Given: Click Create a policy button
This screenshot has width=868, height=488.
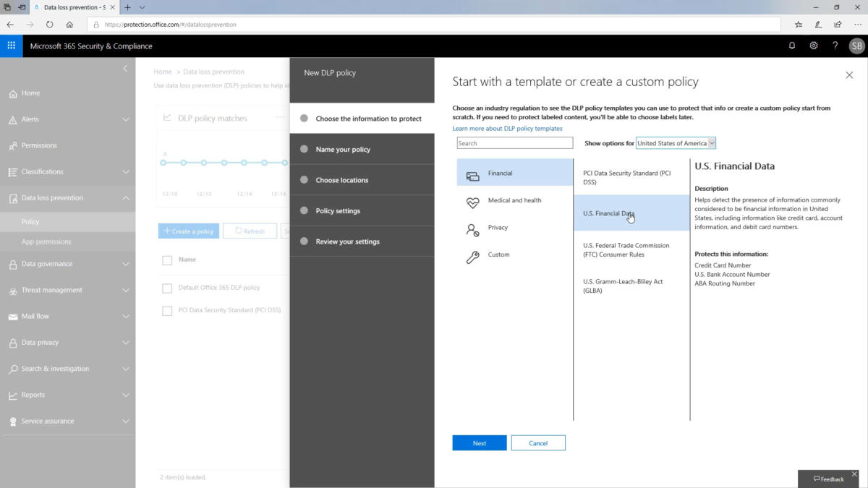Looking at the screenshot, I should coord(188,231).
